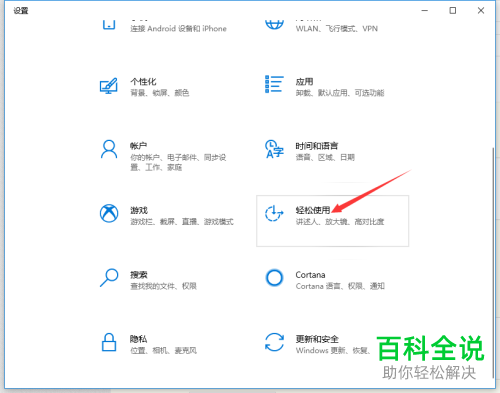Open the Cortana settings title

(310, 275)
